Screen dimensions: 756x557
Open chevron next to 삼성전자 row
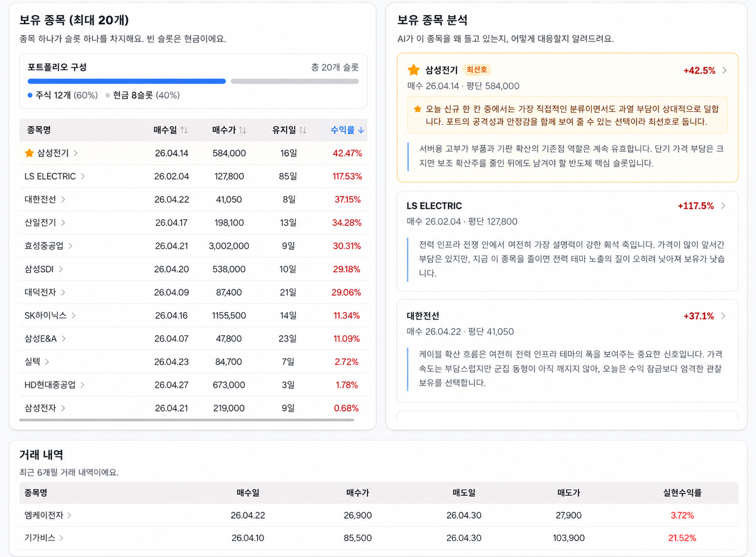coord(63,408)
